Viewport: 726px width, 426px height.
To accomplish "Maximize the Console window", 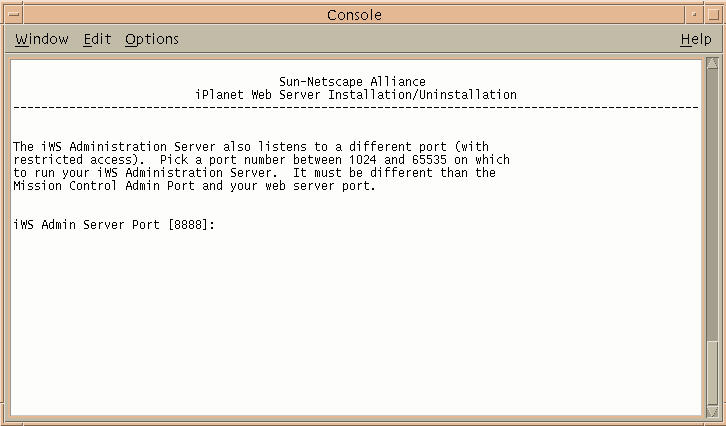I will (x=713, y=14).
